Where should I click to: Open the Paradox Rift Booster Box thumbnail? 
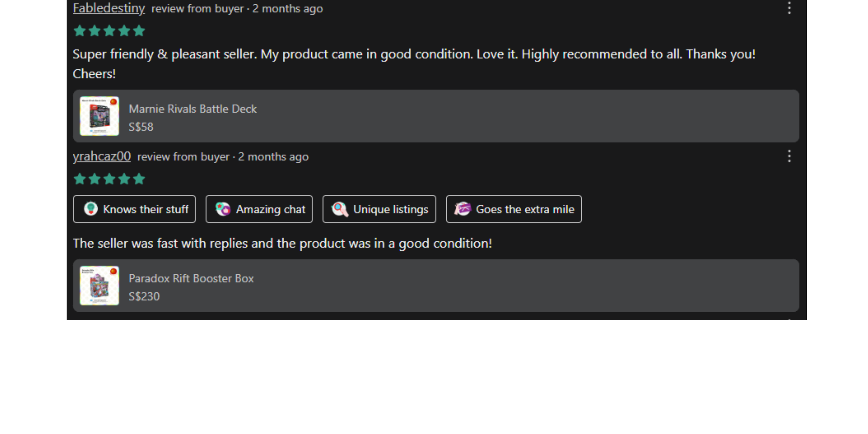pos(99,286)
